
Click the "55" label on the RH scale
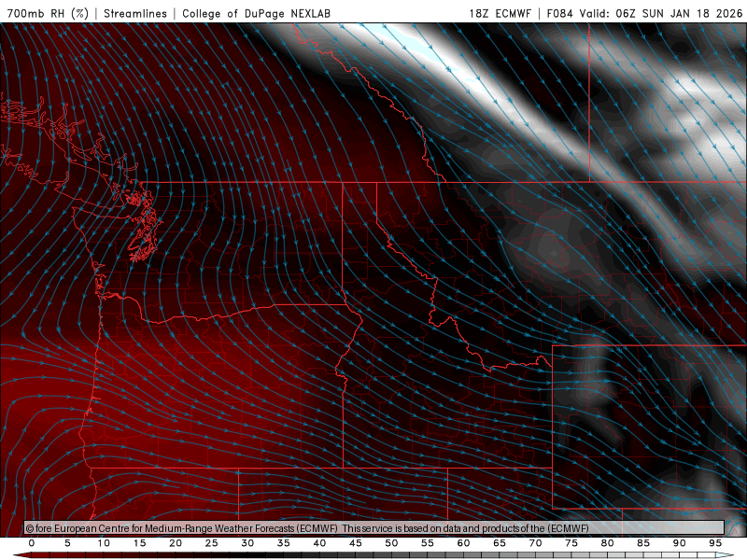tap(428, 543)
